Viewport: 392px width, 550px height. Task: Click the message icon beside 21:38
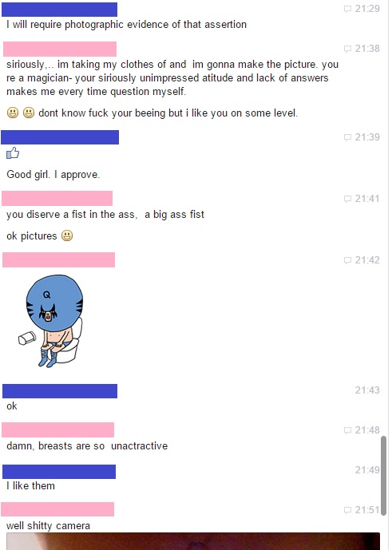347,49
